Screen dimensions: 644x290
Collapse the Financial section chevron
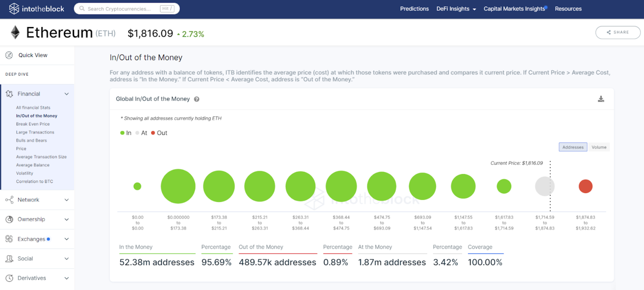click(x=67, y=94)
